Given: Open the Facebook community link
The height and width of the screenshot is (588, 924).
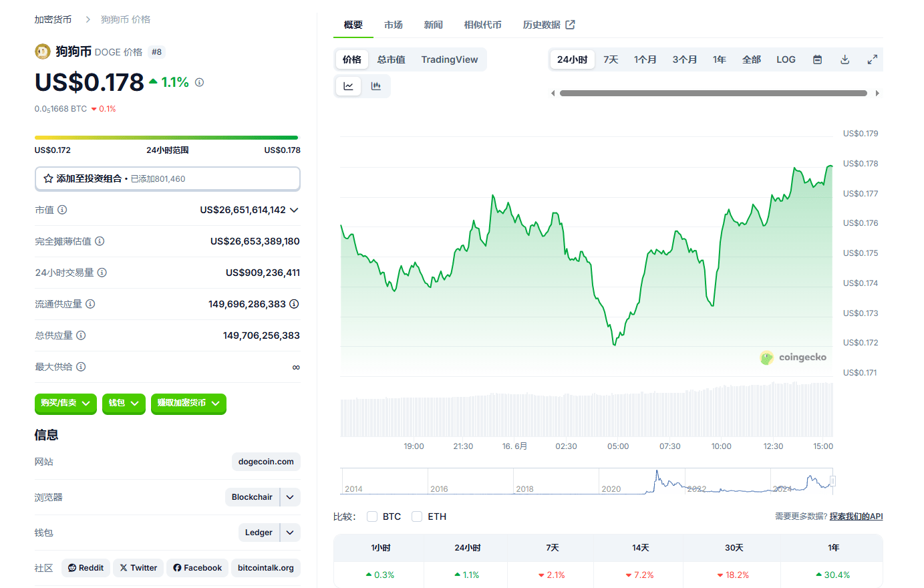Looking at the screenshot, I should click(x=197, y=568).
